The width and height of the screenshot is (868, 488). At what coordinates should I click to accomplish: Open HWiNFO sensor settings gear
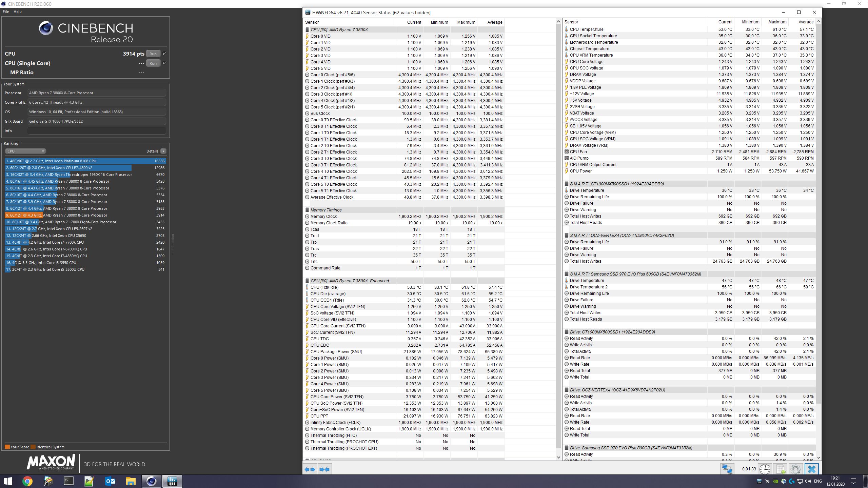pos(795,469)
